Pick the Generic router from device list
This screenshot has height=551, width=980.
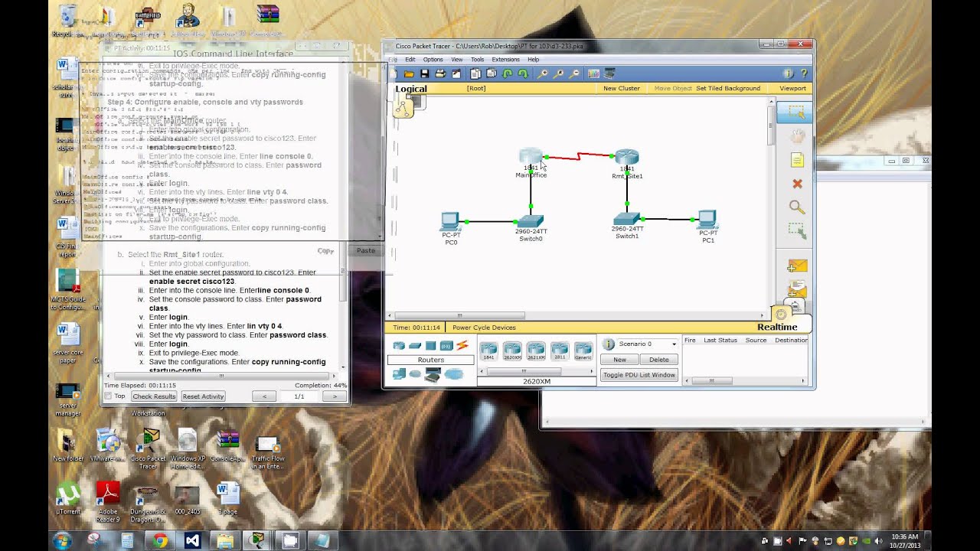[x=583, y=351]
